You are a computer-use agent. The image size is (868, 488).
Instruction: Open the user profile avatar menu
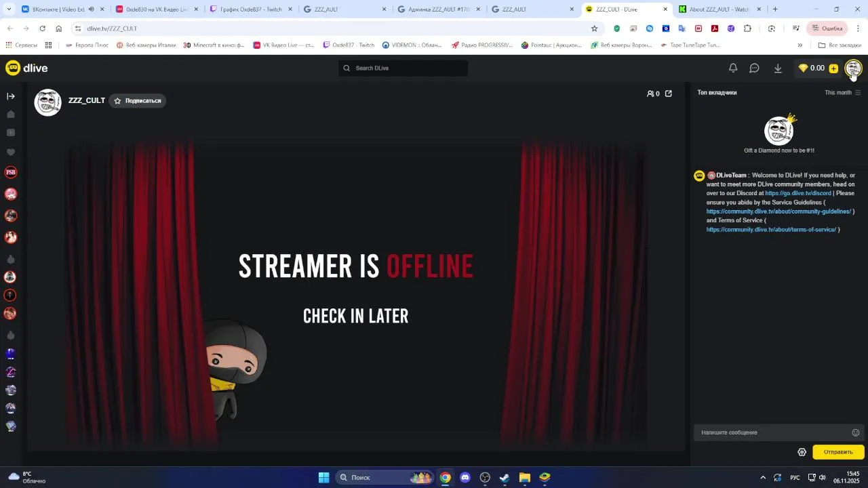[x=853, y=68]
